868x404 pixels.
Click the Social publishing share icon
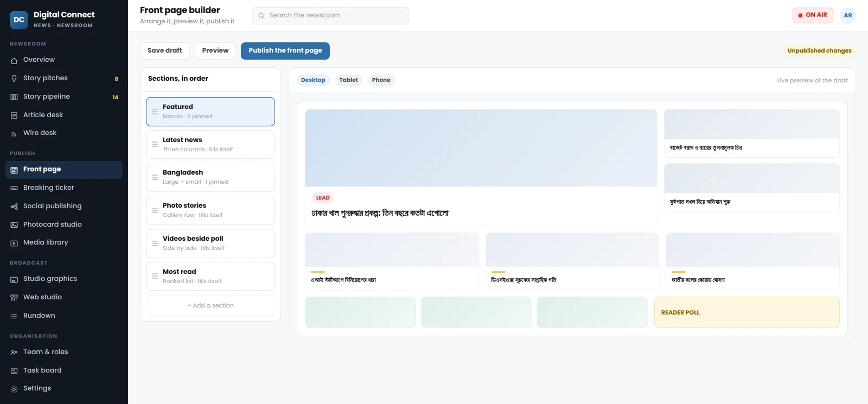[14, 207]
